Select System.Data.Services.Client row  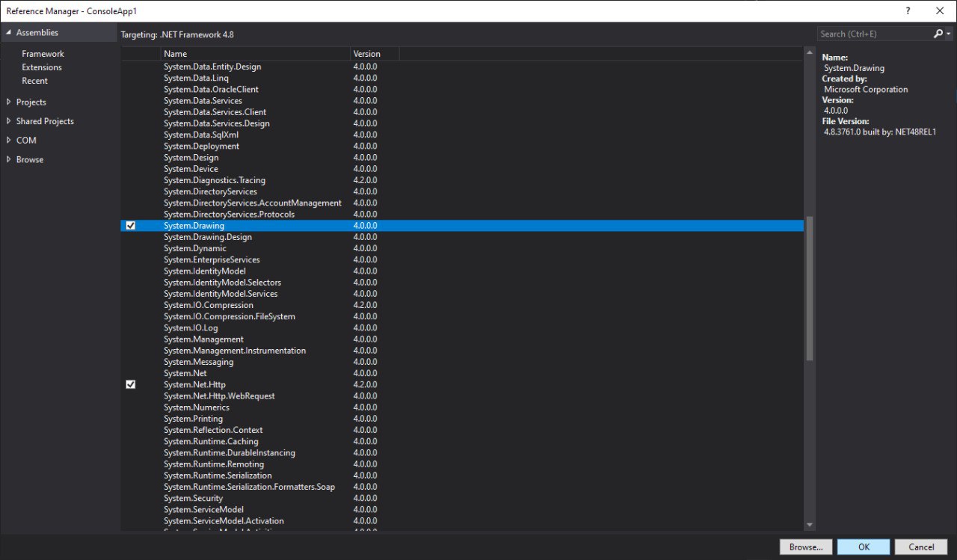462,112
